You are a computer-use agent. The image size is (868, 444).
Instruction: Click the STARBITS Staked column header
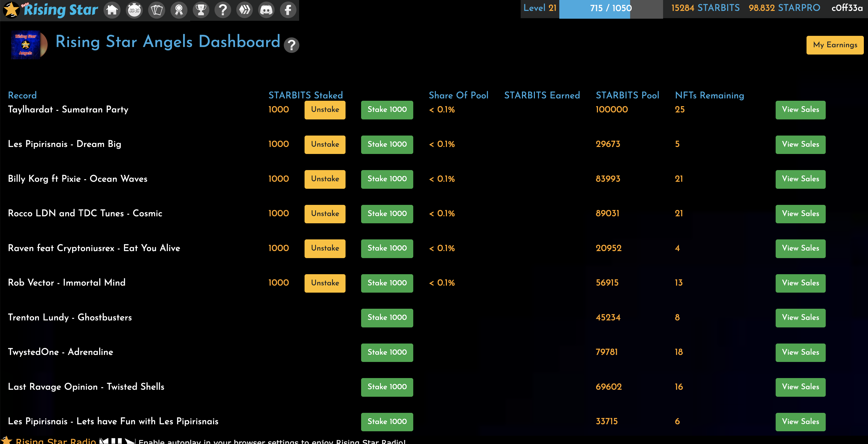[306, 96]
